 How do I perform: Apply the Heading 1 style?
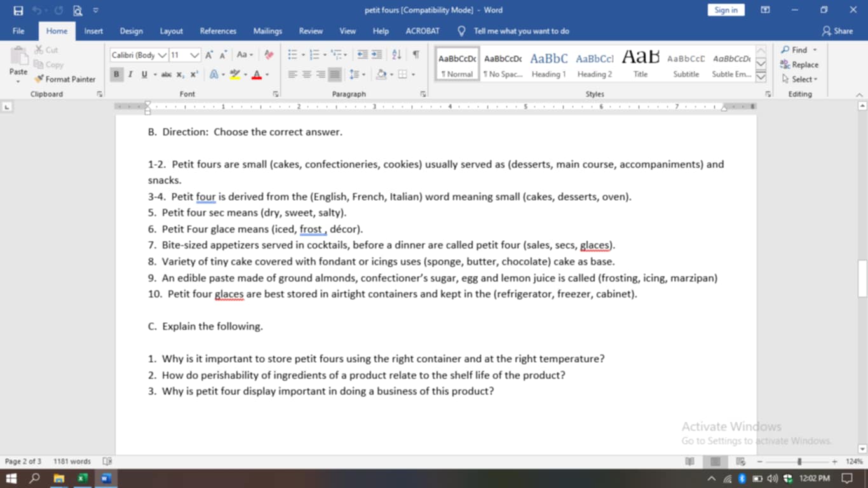(x=549, y=65)
